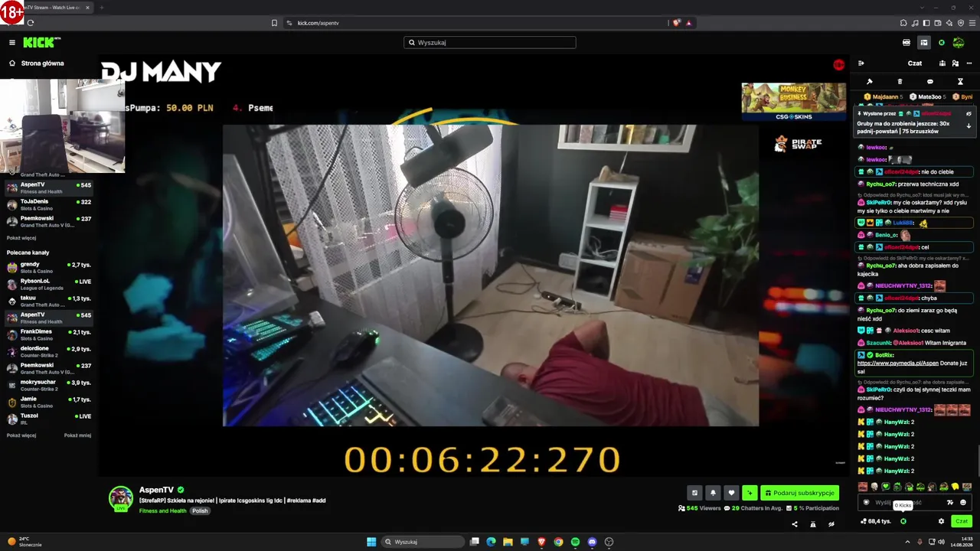This screenshot has height=551, width=980.
Task: Open the green Kick points icon in header
Action: 942,43
